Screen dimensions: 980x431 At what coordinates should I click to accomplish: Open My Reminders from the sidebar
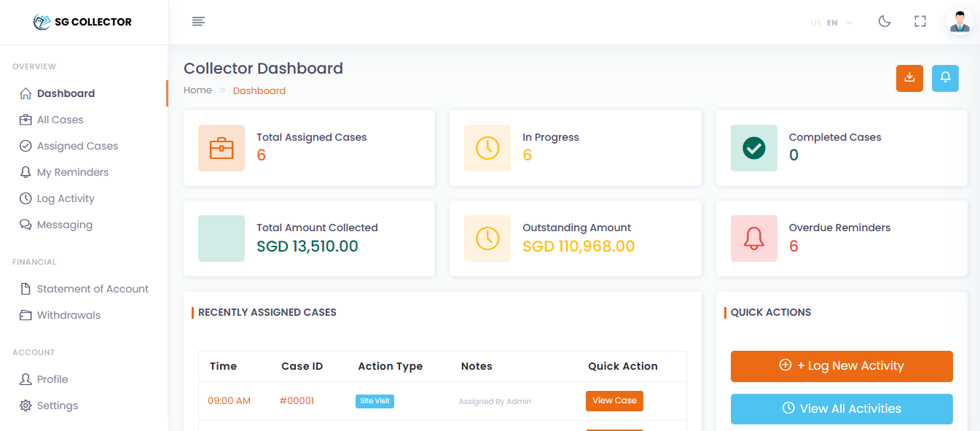click(72, 171)
